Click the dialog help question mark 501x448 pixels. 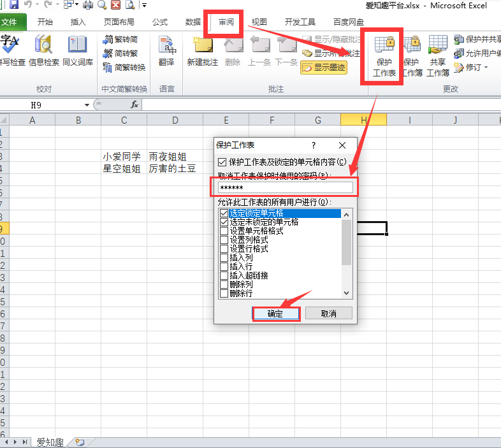(x=314, y=145)
